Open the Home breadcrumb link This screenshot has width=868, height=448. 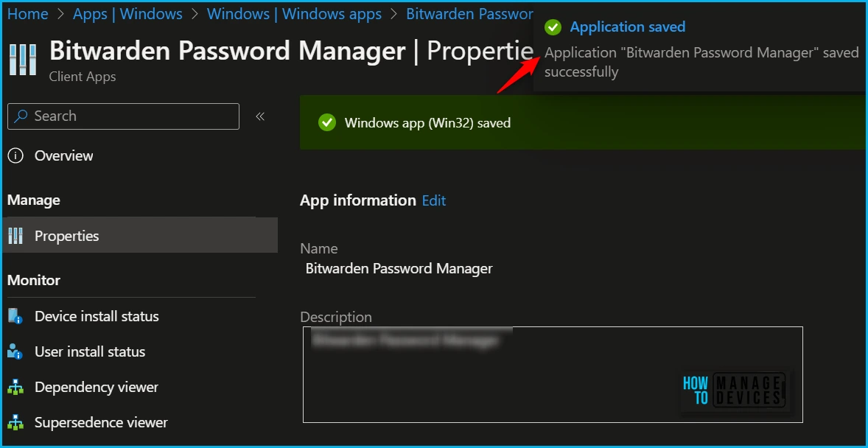coord(28,14)
